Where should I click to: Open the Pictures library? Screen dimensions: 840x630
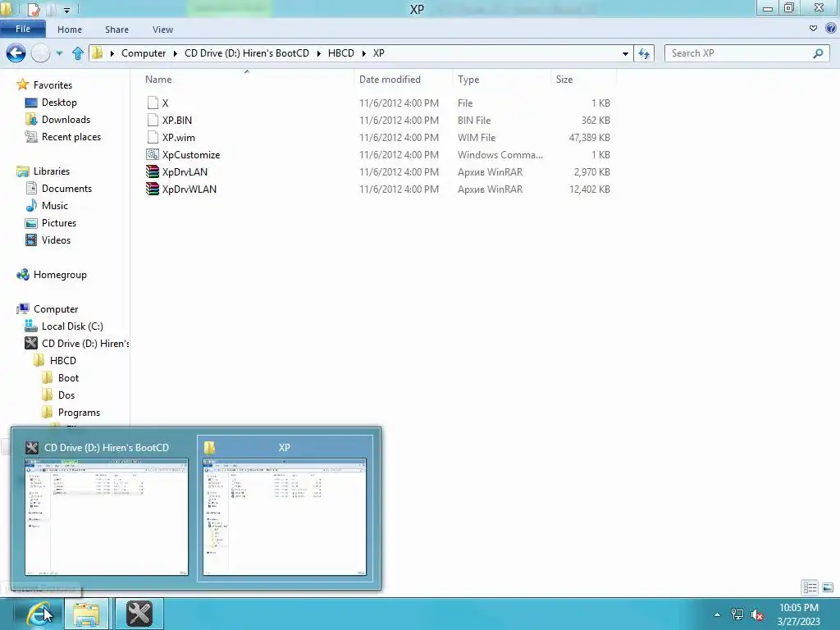pyautogui.click(x=59, y=222)
